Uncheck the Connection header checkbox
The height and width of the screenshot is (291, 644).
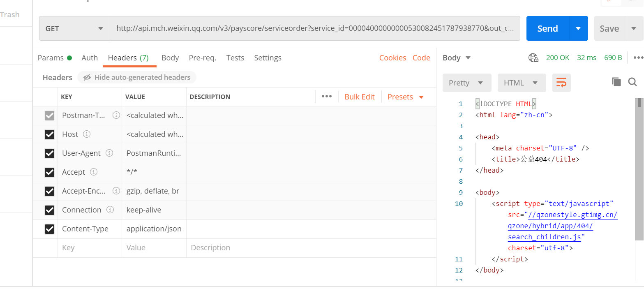50,210
